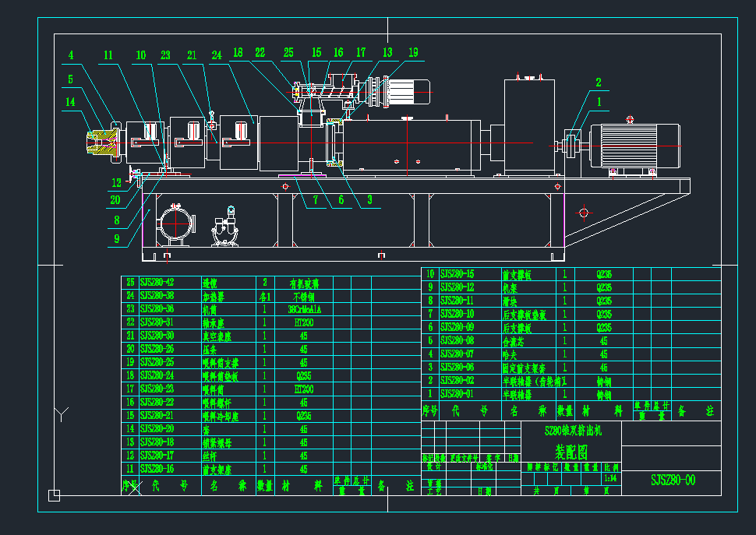The width and height of the screenshot is (756, 535).
Task: Select balloon label 19 at top
Action: pos(413,53)
